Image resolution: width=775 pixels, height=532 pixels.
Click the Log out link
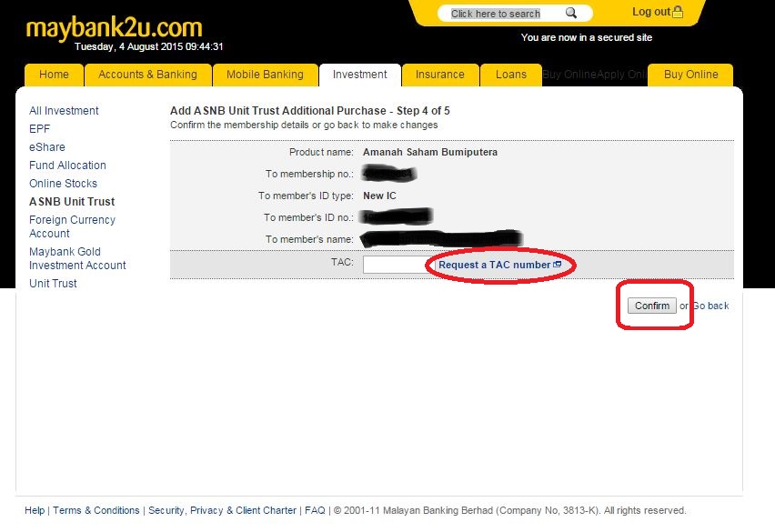[x=651, y=12]
